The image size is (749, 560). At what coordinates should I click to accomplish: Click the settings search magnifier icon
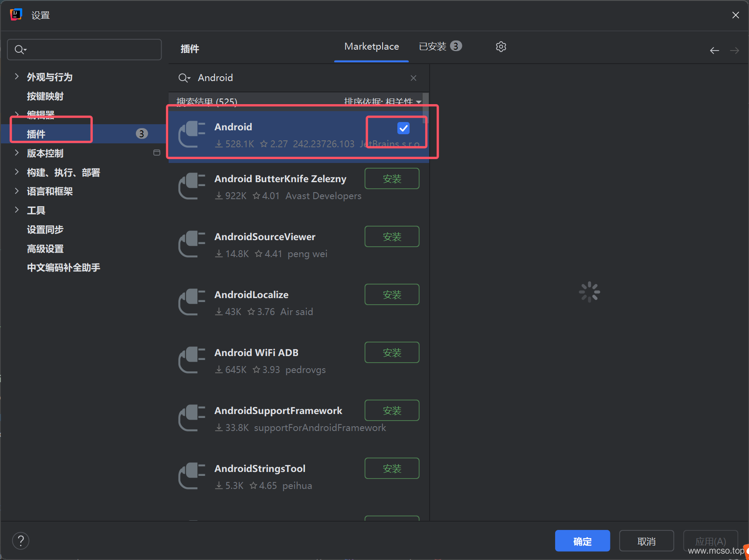20,50
